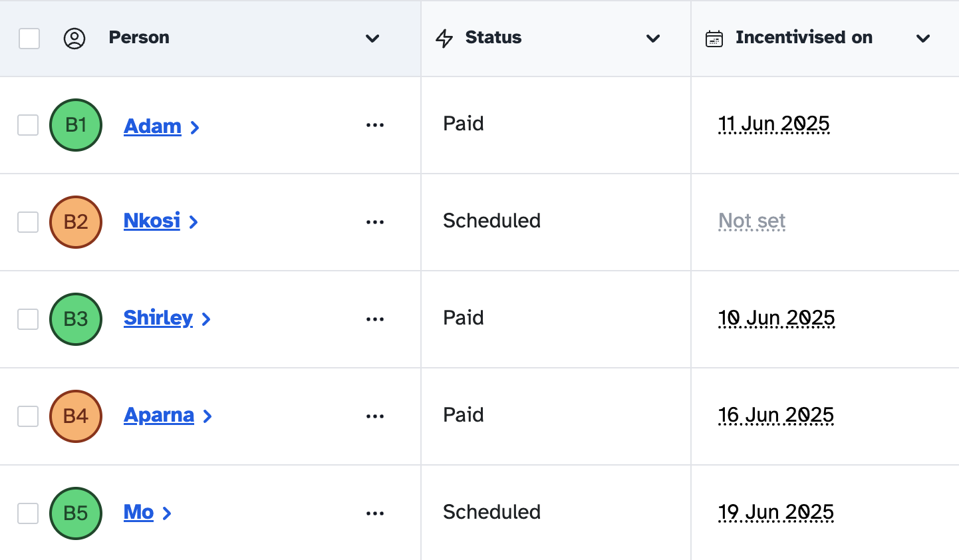Select the checkbox for Nkosi's row
Image resolution: width=959 pixels, height=560 pixels.
28,222
